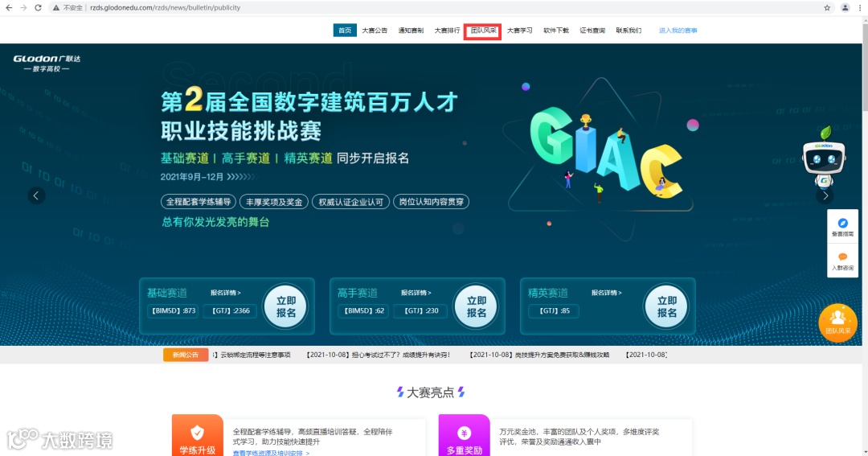Bookmark the page with the star icon
The width and height of the screenshot is (868, 456).
click(x=827, y=8)
